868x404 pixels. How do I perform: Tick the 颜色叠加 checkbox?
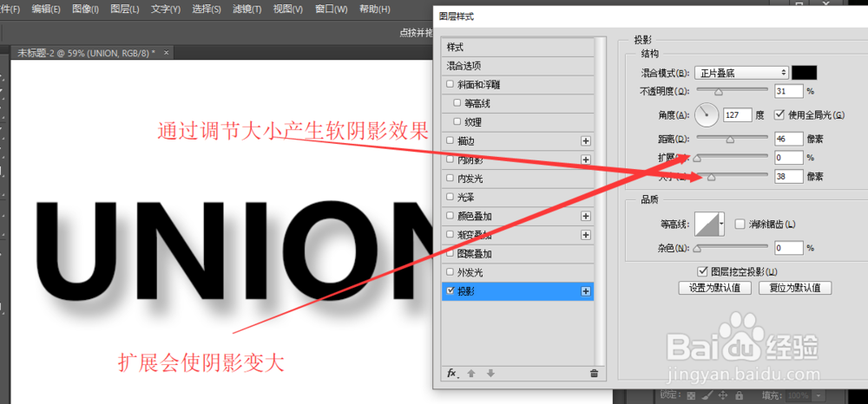pyautogui.click(x=450, y=216)
